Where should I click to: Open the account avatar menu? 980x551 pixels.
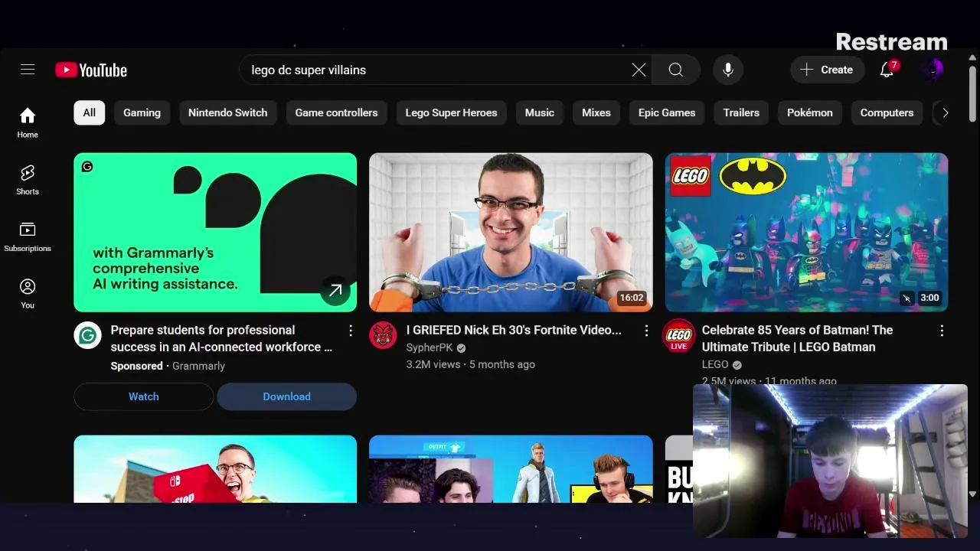(932, 70)
